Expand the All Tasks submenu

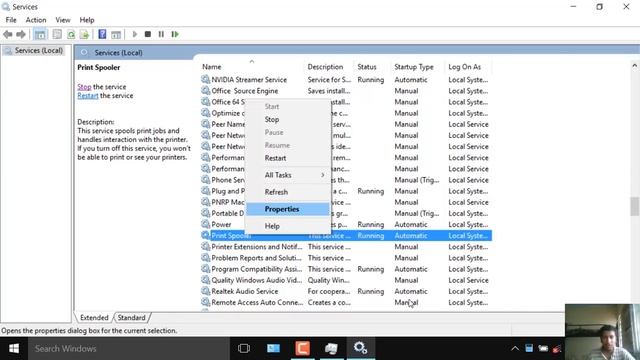[288, 175]
